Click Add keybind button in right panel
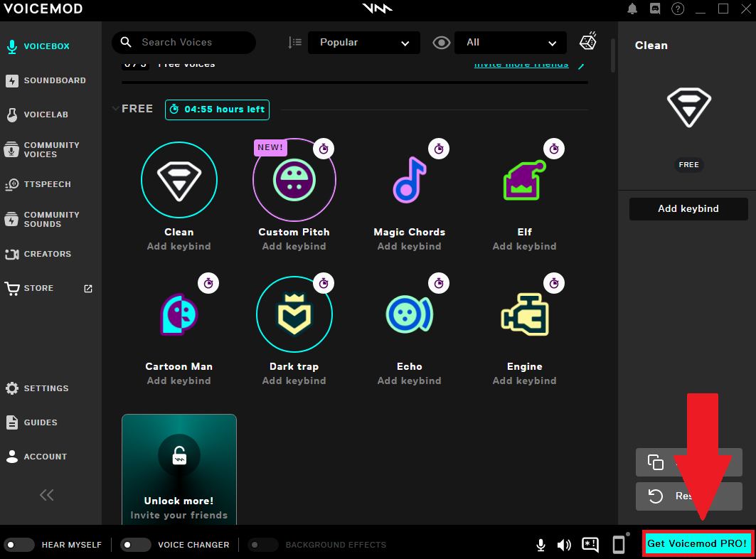Image resolution: width=756 pixels, height=559 pixels. (688, 209)
